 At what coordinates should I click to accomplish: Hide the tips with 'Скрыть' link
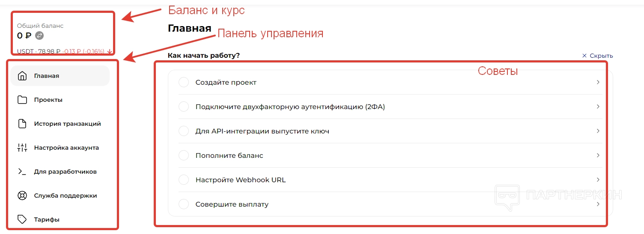[x=598, y=56]
